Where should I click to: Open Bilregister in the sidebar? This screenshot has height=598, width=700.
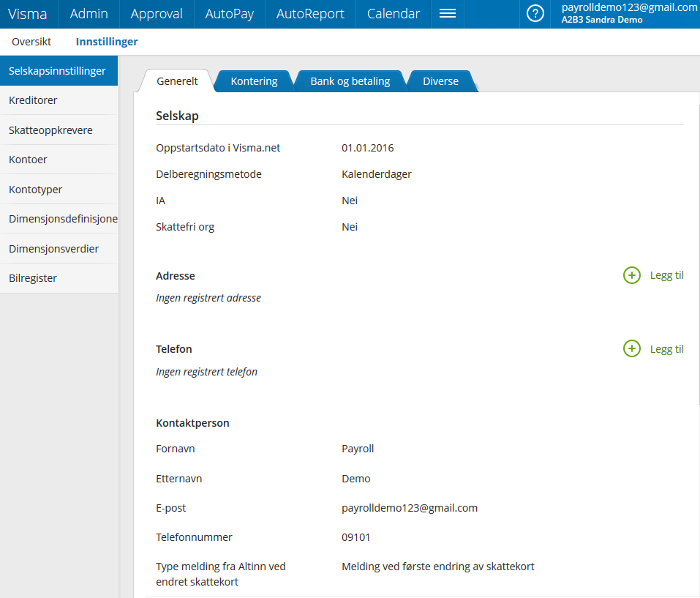pyautogui.click(x=59, y=278)
